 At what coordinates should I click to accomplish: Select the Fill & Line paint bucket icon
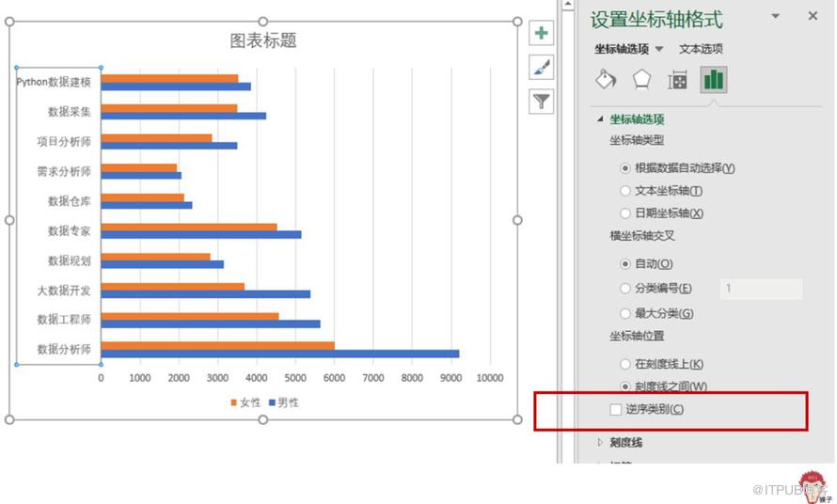click(x=606, y=80)
